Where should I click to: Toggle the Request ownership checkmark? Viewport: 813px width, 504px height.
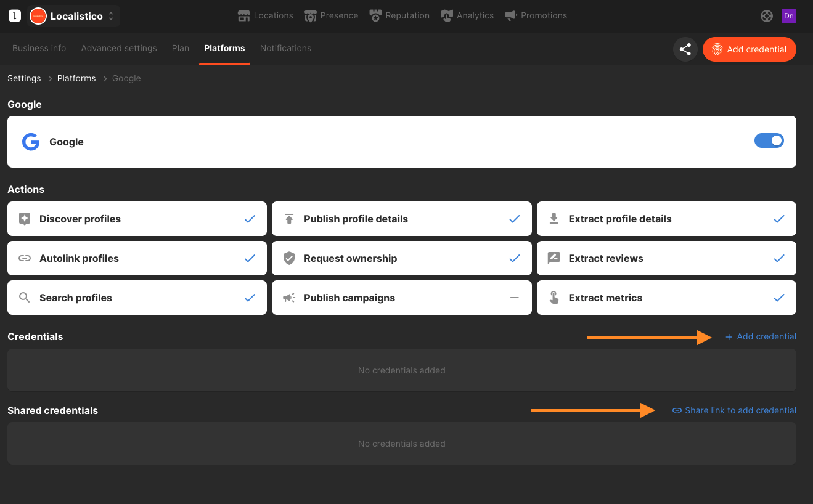click(515, 258)
